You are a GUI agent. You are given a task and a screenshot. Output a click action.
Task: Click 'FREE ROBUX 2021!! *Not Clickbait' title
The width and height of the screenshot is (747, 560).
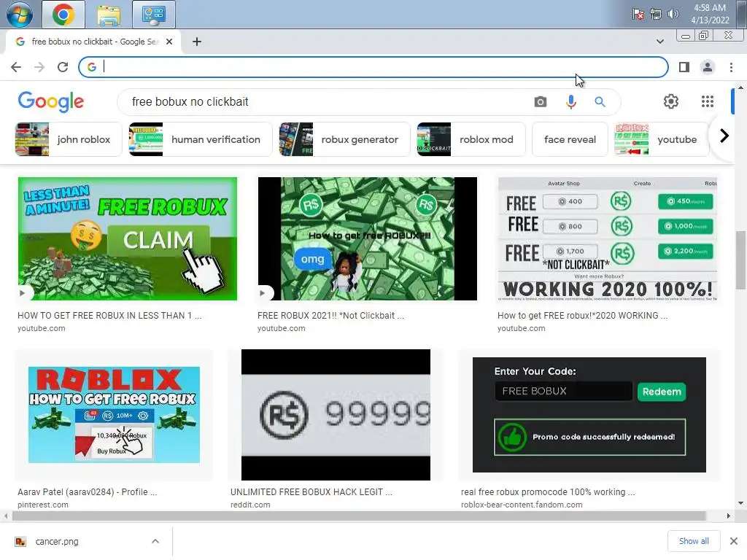tap(330, 315)
